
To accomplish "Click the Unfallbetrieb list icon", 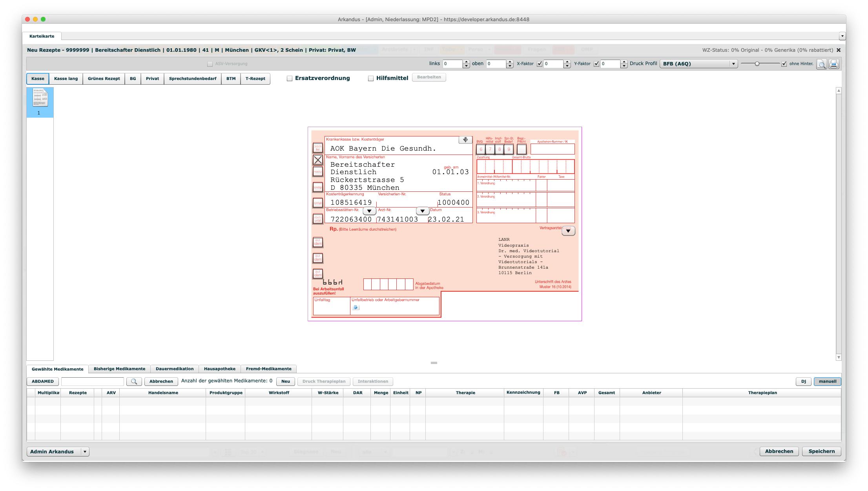I will [356, 307].
